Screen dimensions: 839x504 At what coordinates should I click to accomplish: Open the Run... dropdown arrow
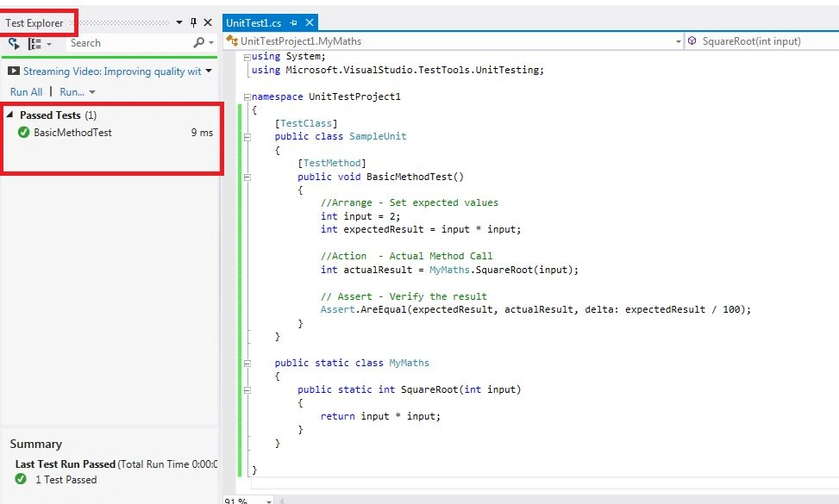92,92
